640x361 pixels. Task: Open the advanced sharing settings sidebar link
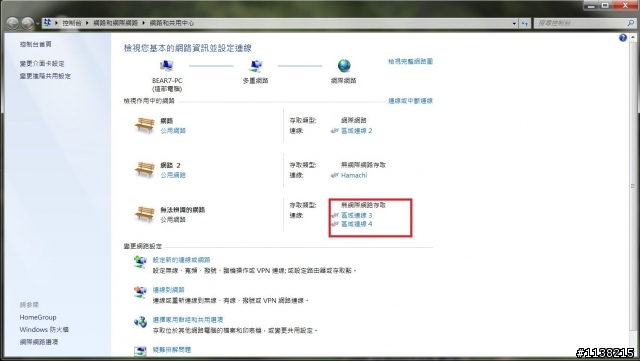(x=45, y=76)
